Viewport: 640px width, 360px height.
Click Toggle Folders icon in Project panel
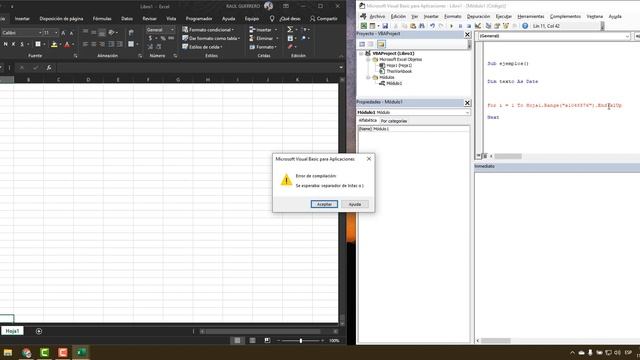381,44
